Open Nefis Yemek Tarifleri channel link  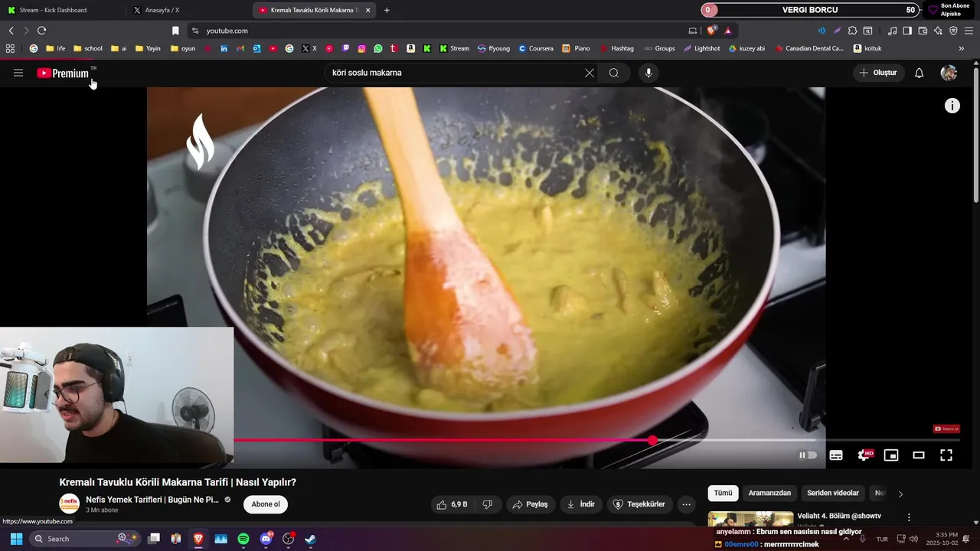tap(152, 500)
